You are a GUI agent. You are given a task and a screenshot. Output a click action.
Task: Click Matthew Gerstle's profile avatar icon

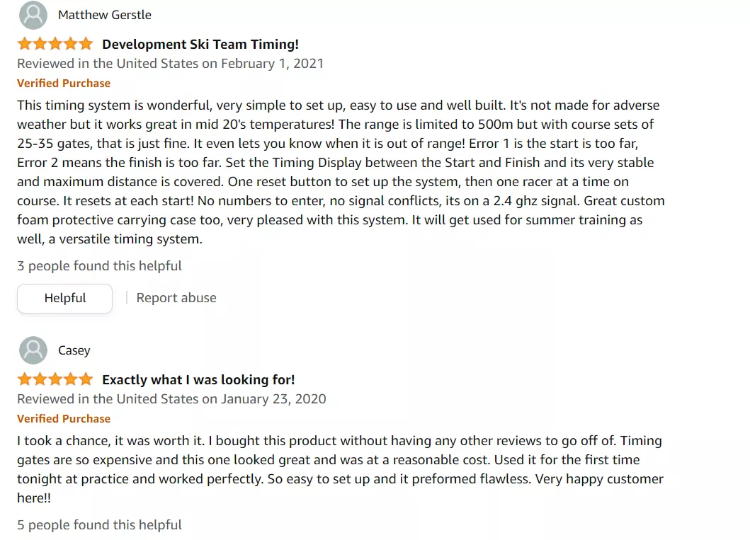[33, 15]
